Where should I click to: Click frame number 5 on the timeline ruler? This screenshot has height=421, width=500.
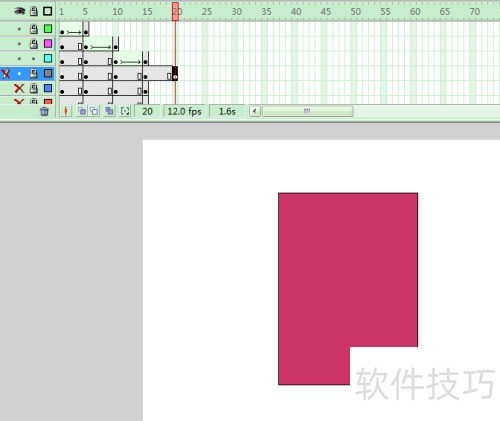point(85,12)
